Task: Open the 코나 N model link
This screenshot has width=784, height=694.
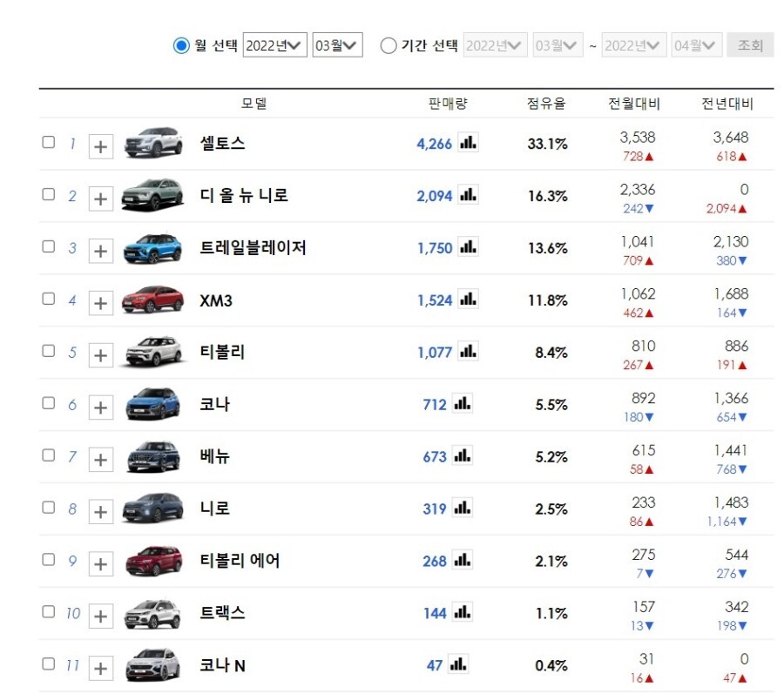Action: click(x=222, y=665)
